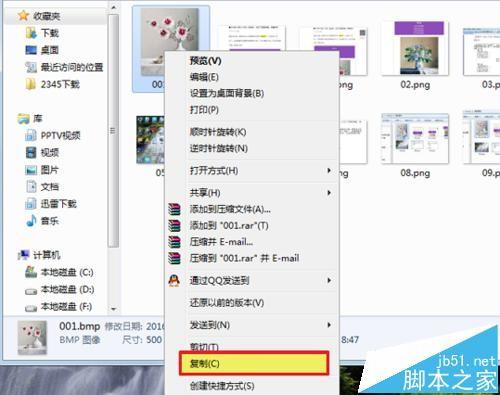Click the 计算机 label in sidebar

click(47, 255)
